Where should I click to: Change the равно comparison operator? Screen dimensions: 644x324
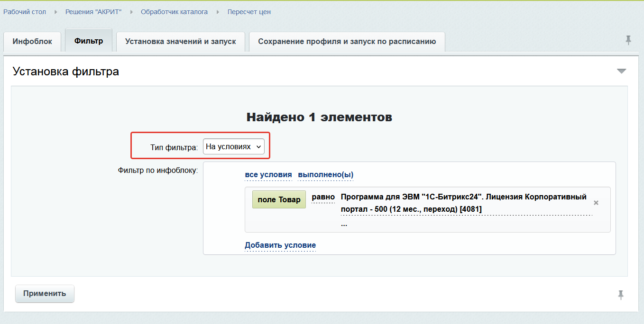323,197
